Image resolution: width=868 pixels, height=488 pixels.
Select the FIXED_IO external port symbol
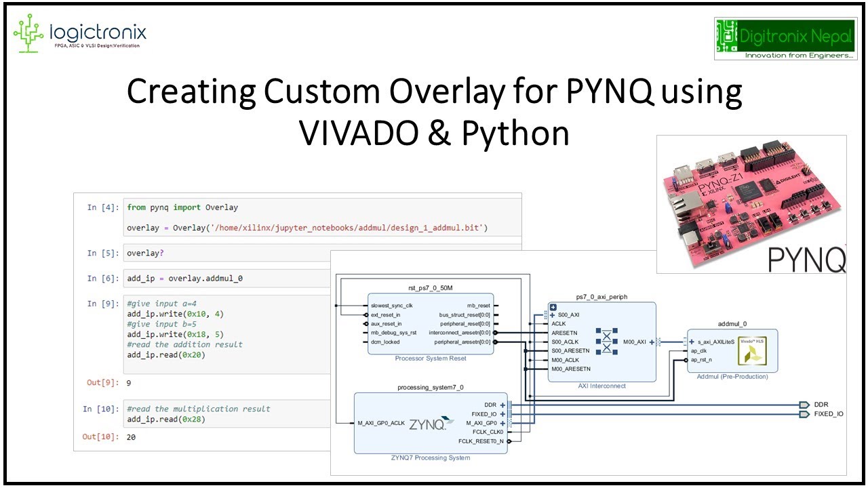pos(805,413)
